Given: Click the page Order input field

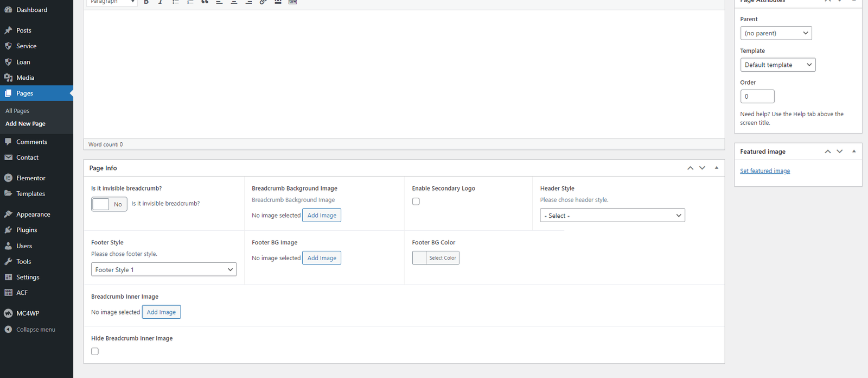Looking at the screenshot, I should tap(757, 97).
